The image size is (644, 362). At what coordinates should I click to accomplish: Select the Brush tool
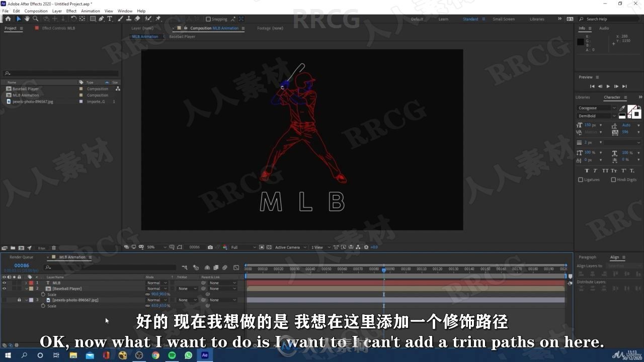[x=121, y=19]
